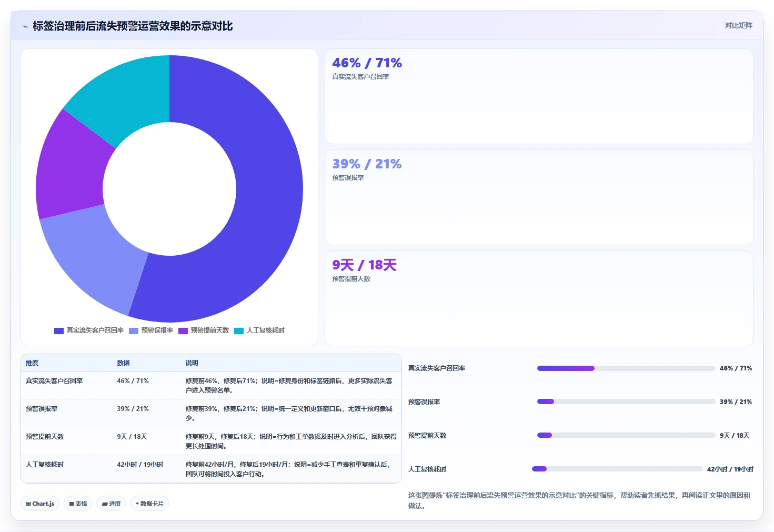Click the 修复前9天 explanation cell
The image size is (774, 532).
(291, 441)
